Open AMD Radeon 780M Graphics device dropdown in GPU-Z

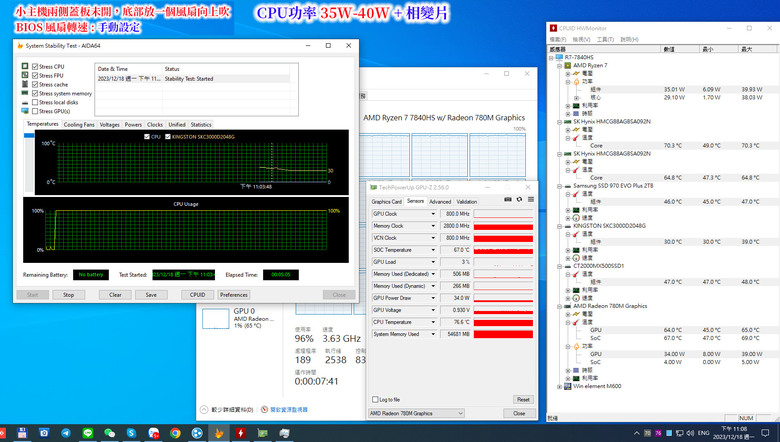click(416, 413)
